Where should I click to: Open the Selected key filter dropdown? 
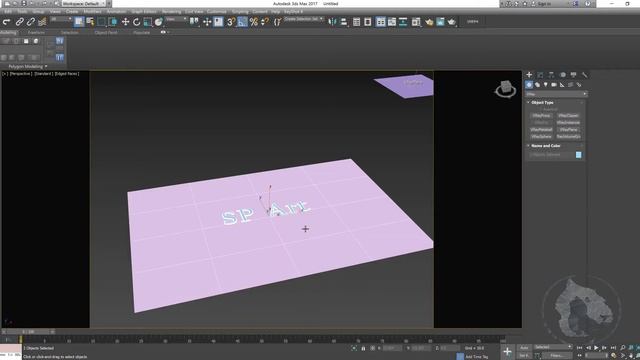(x=553, y=347)
